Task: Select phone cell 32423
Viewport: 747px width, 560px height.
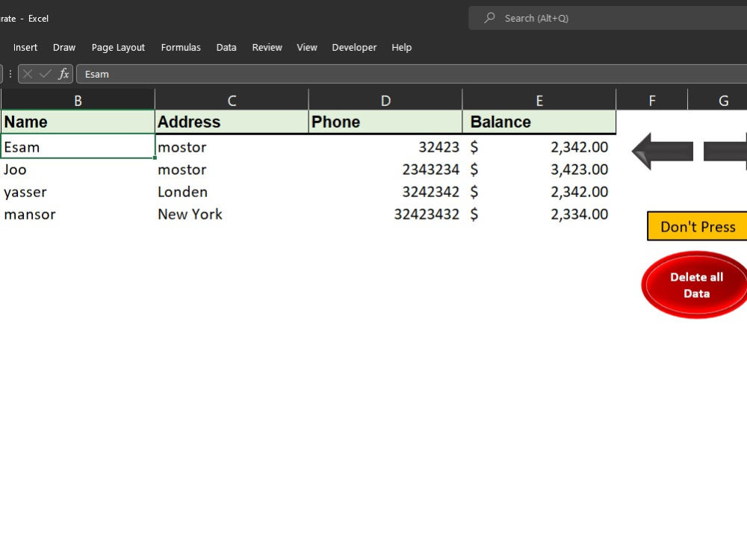Action: click(x=385, y=146)
